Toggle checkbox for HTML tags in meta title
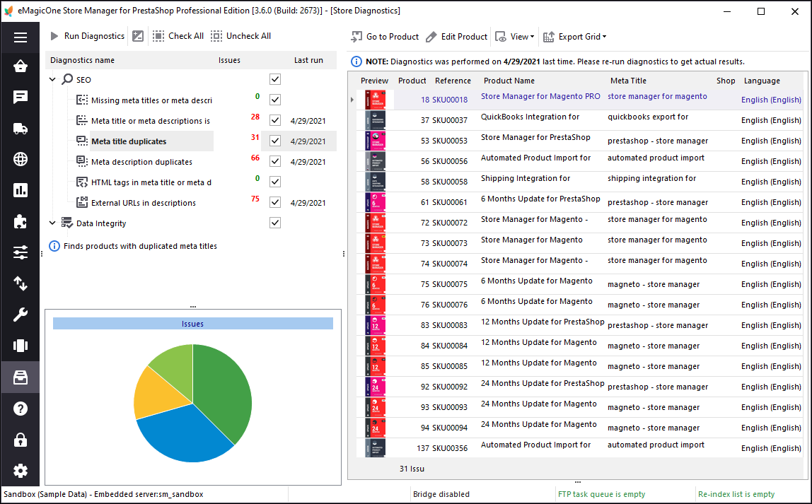812x504 pixels. [275, 182]
